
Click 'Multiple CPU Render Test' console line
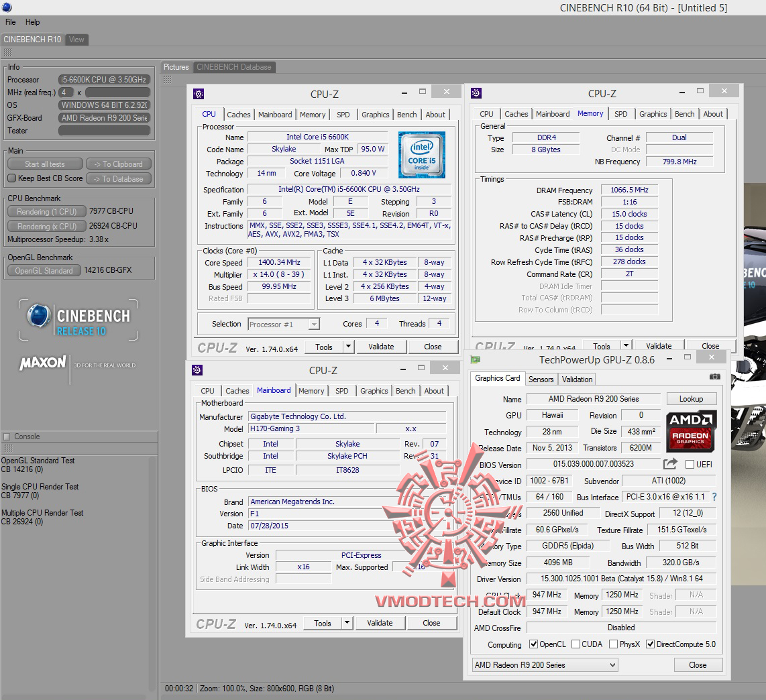42,512
